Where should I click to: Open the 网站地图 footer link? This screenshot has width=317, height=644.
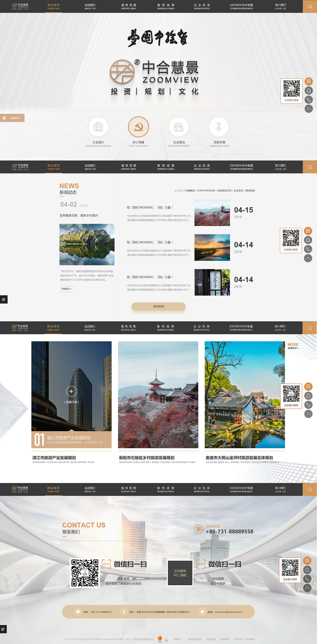coord(211,639)
